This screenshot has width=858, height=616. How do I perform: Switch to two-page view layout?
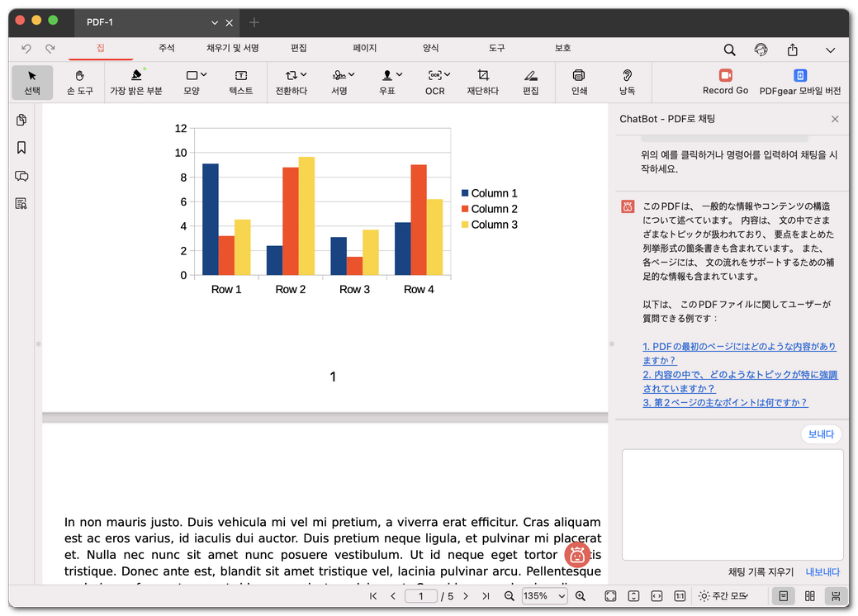(809, 595)
